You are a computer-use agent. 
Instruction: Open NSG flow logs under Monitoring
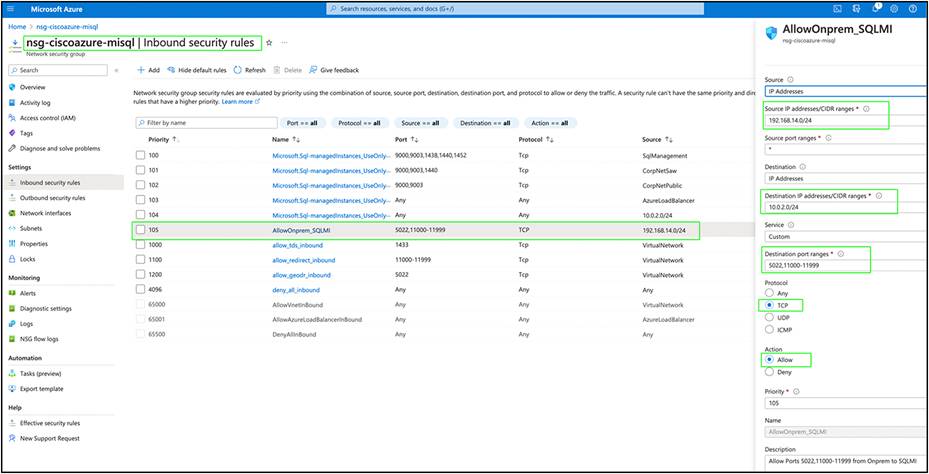pos(39,339)
